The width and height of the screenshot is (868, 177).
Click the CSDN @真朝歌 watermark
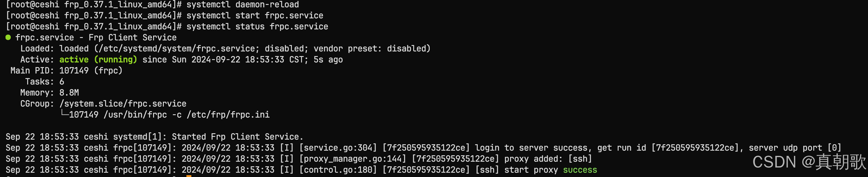pyautogui.click(x=808, y=162)
